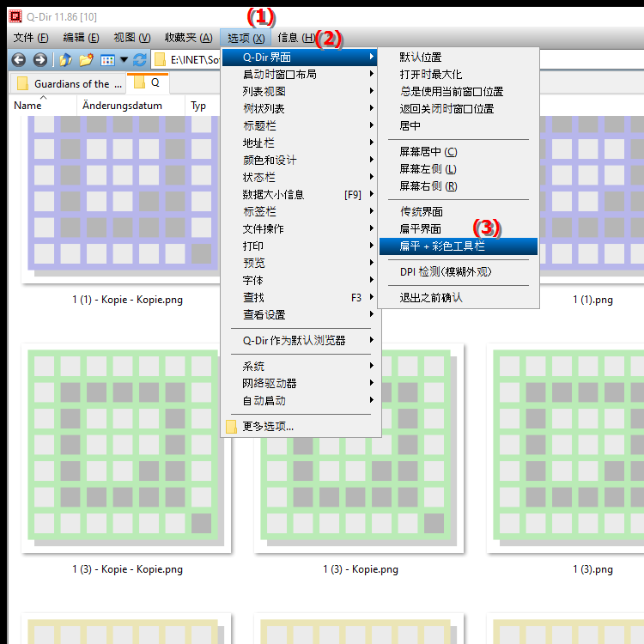The image size is (644, 644).
Task: Open the 选项 (X) menu
Action: pos(246,38)
